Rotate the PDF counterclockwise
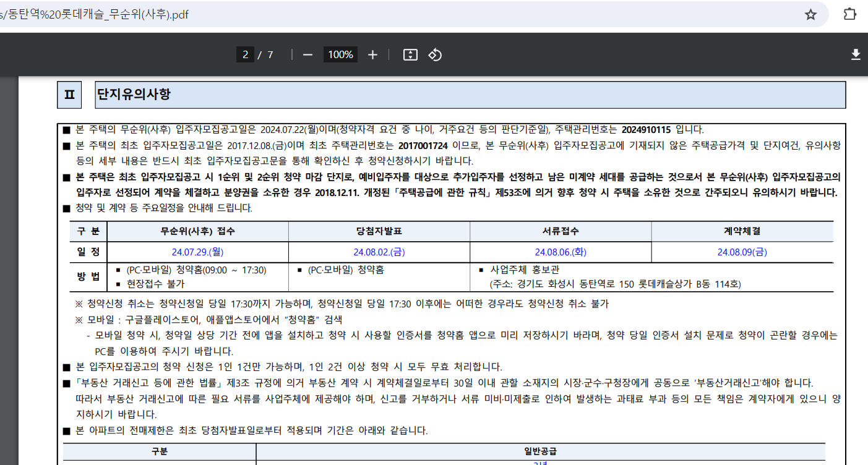Image resolution: width=868 pixels, height=465 pixels. 435,54
